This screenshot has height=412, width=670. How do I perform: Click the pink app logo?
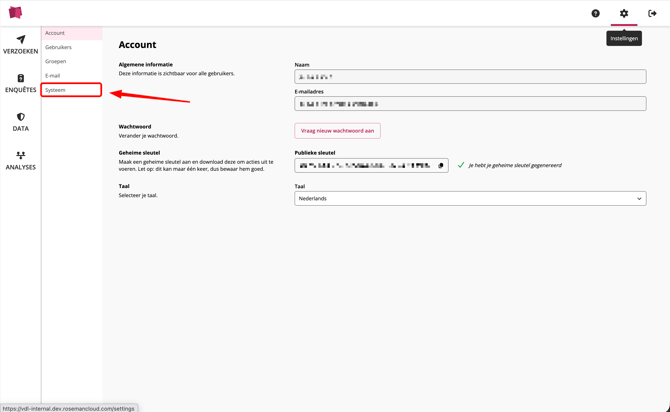tap(15, 13)
